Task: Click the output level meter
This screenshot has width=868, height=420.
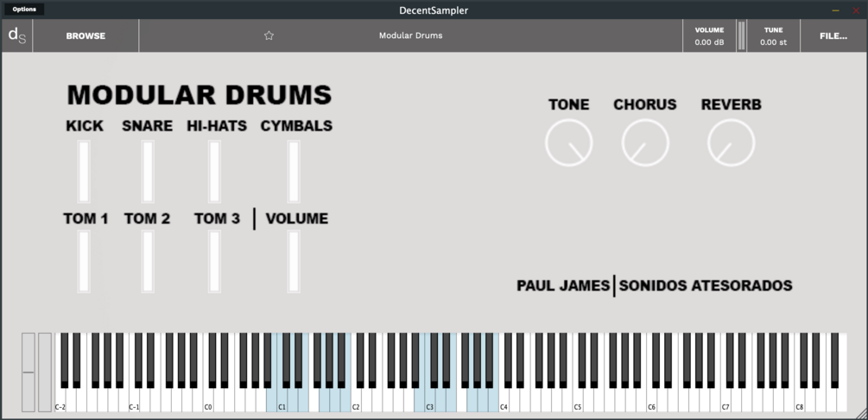Action: click(x=741, y=35)
